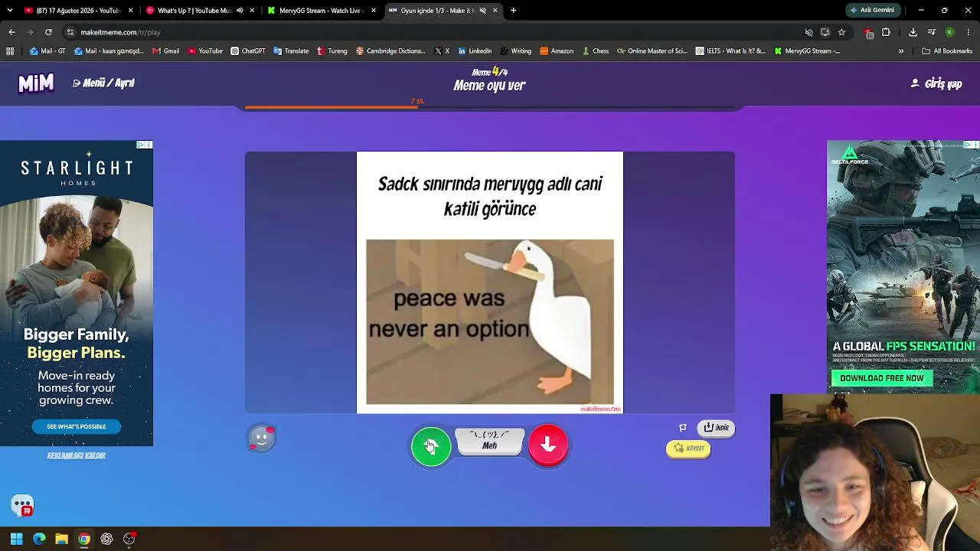Screen dimensions: 980x551
Task: Open Windows Start menu
Action: pos(17,539)
